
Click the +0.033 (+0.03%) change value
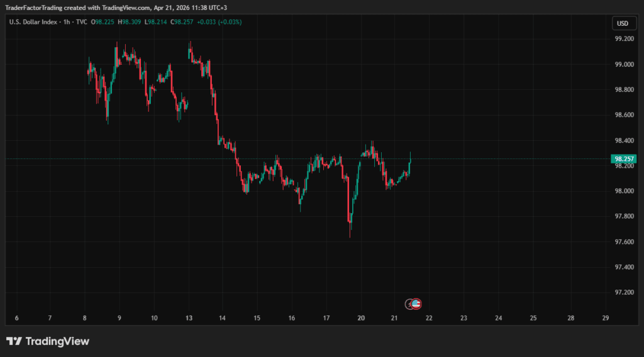[219, 22]
